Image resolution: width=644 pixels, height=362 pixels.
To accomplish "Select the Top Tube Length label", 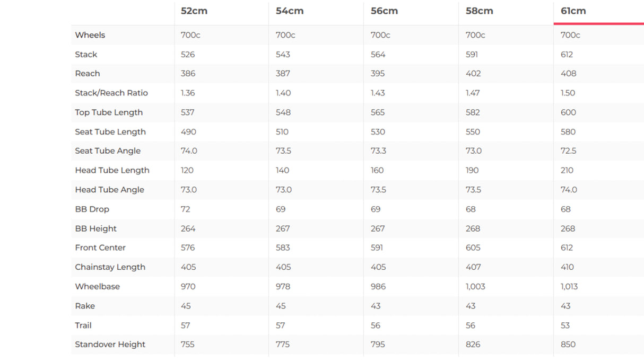I will [109, 112].
